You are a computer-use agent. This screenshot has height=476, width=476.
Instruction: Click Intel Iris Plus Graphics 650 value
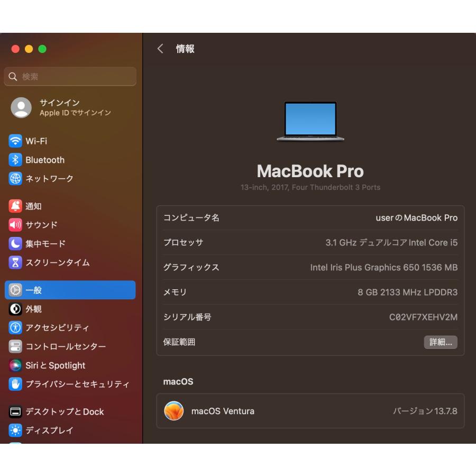(384, 268)
